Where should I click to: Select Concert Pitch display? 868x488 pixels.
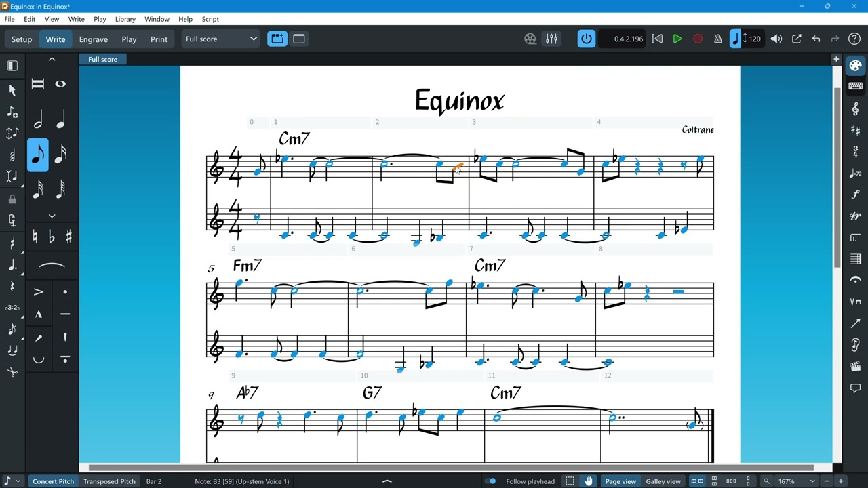(x=54, y=481)
